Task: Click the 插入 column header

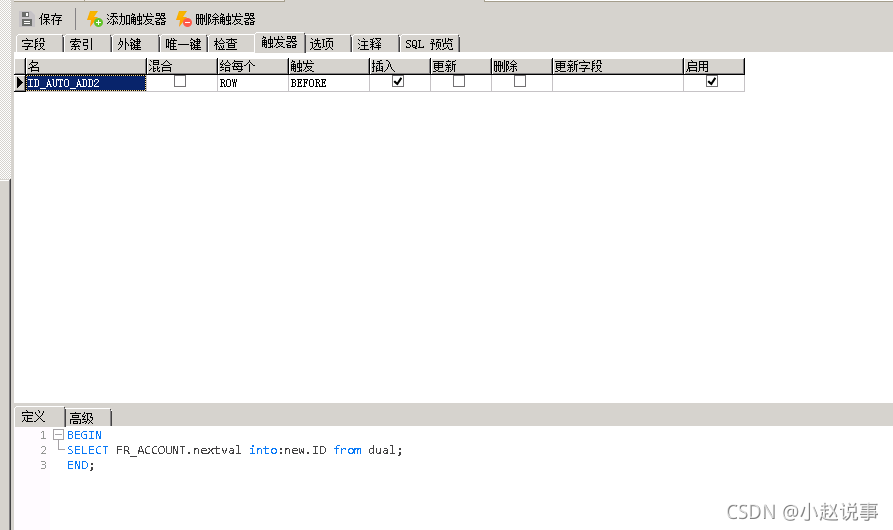Action: pyautogui.click(x=400, y=66)
